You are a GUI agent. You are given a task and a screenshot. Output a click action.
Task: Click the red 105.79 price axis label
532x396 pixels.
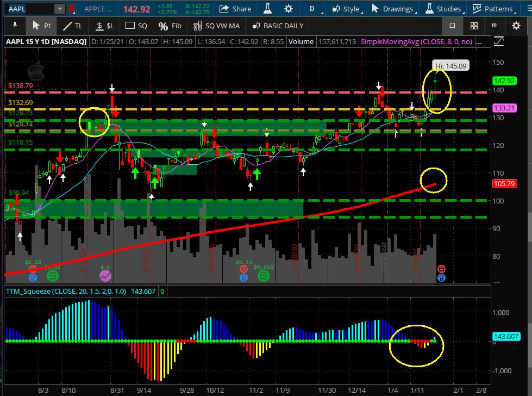[x=504, y=184]
